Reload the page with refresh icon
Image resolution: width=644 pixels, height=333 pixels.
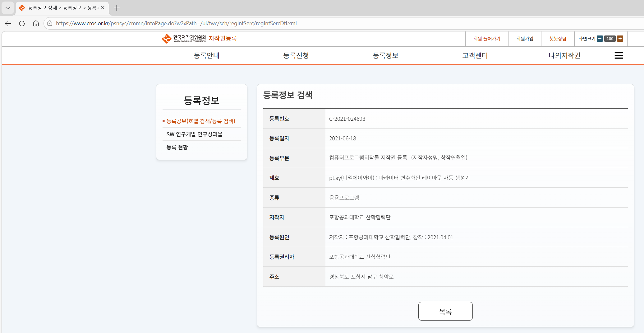(22, 23)
